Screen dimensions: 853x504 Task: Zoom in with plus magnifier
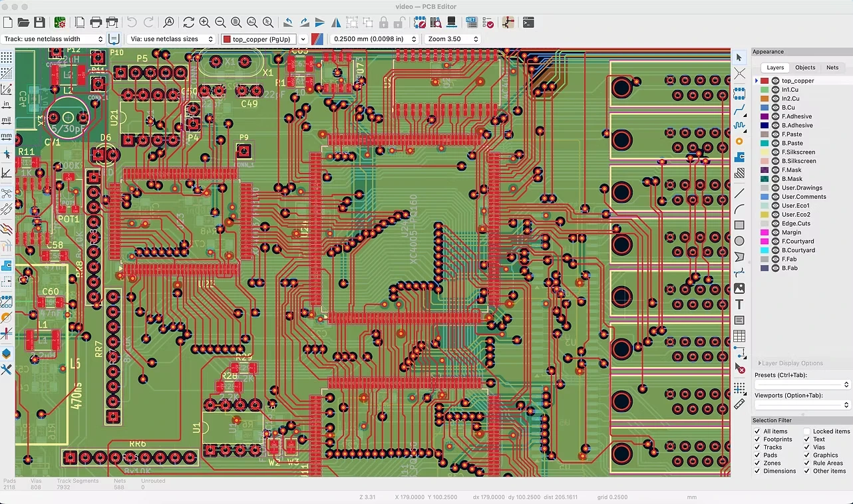click(x=204, y=23)
